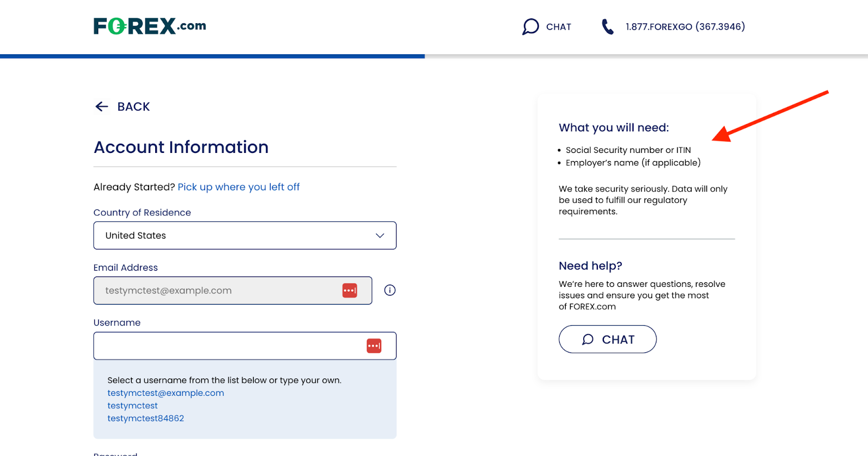Click the dropdown chevron beside United States
The width and height of the screenshot is (868, 456).
click(380, 235)
